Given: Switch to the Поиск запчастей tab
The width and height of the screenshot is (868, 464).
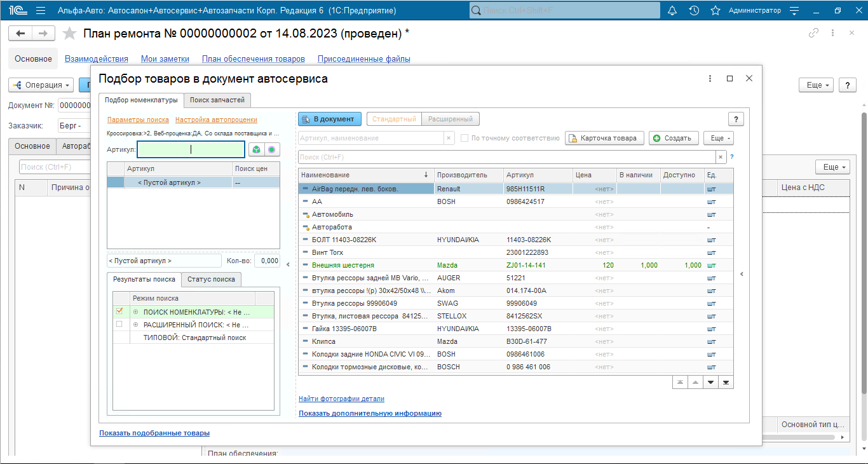Looking at the screenshot, I should (x=217, y=100).
